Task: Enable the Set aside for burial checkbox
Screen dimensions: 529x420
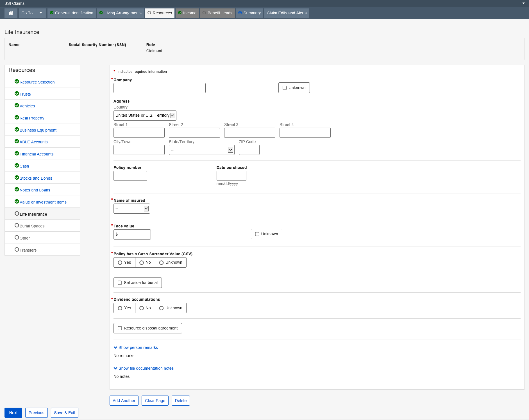Action: [120, 283]
